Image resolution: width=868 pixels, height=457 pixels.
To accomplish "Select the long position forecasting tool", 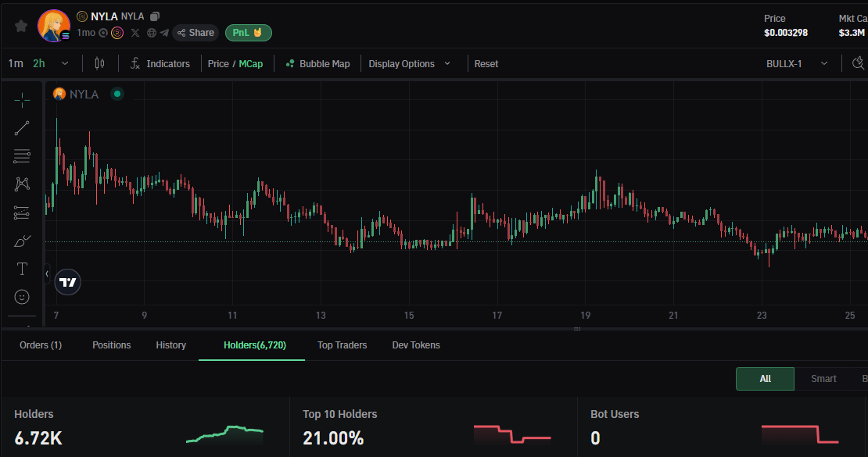I will pyautogui.click(x=22, y=212).
